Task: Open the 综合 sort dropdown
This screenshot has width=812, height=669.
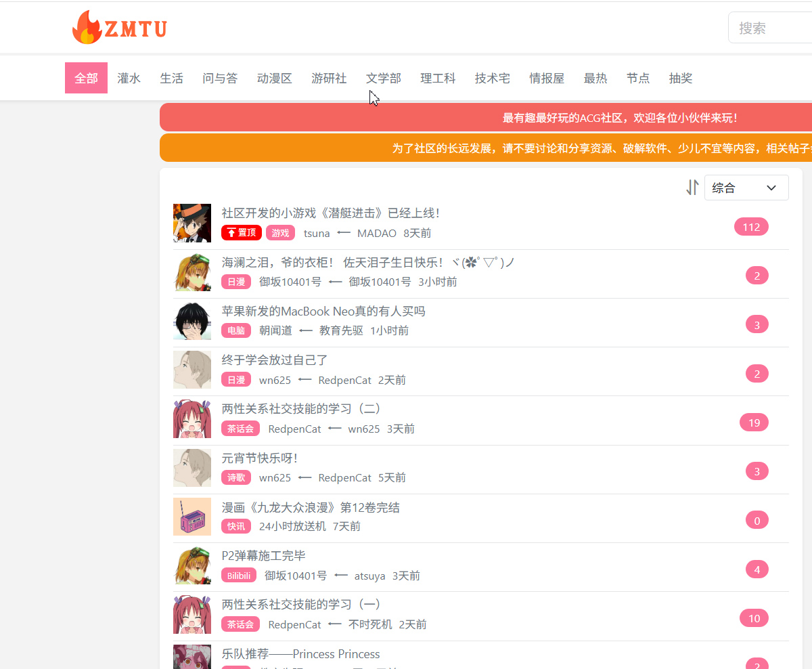Action: click(746, 188)
